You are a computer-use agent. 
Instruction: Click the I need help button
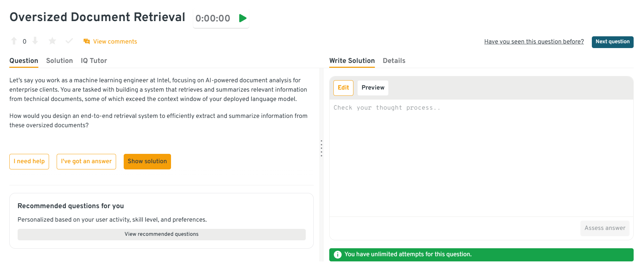[29, 161]
